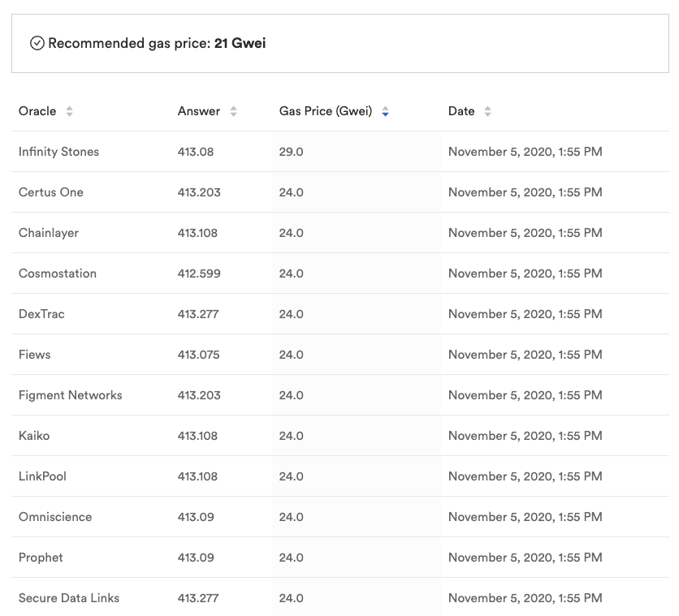Sort by Date column arrow icon
The width and height of the screenshot is (679, 616).
click(487, 111)
